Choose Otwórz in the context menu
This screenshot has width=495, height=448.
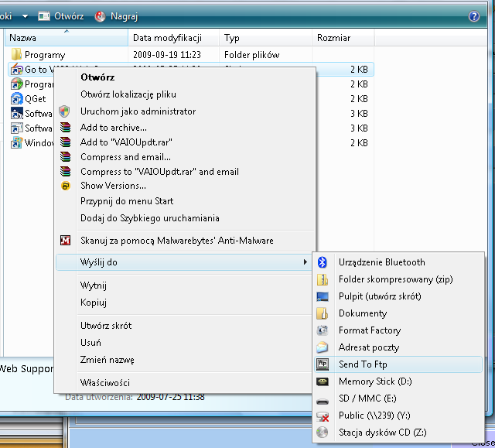(185, 77)
